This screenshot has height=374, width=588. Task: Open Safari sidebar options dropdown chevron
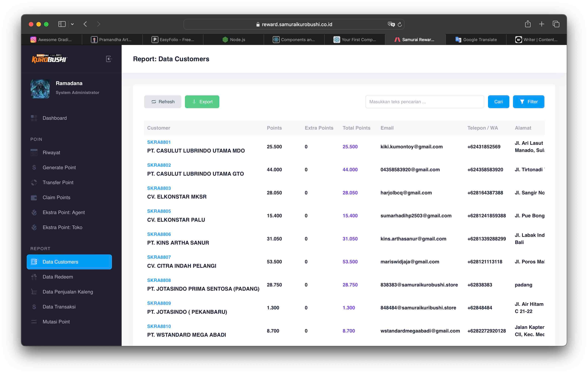point(72,24)
